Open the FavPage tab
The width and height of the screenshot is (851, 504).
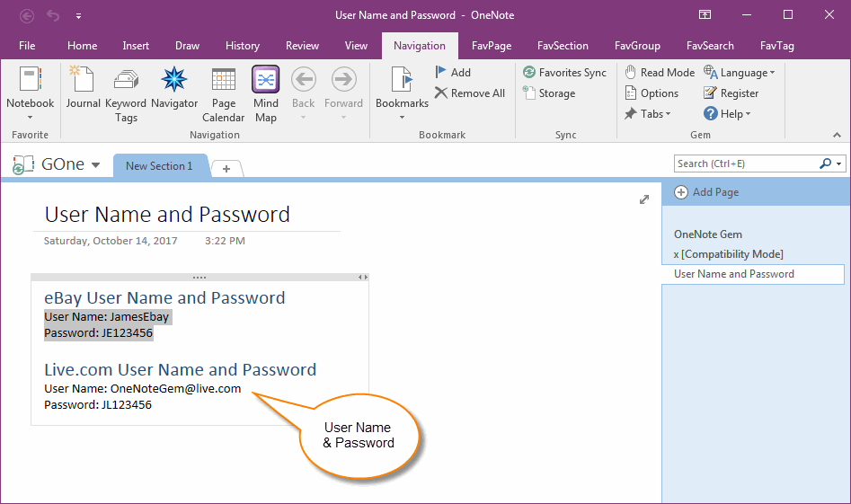492,46
